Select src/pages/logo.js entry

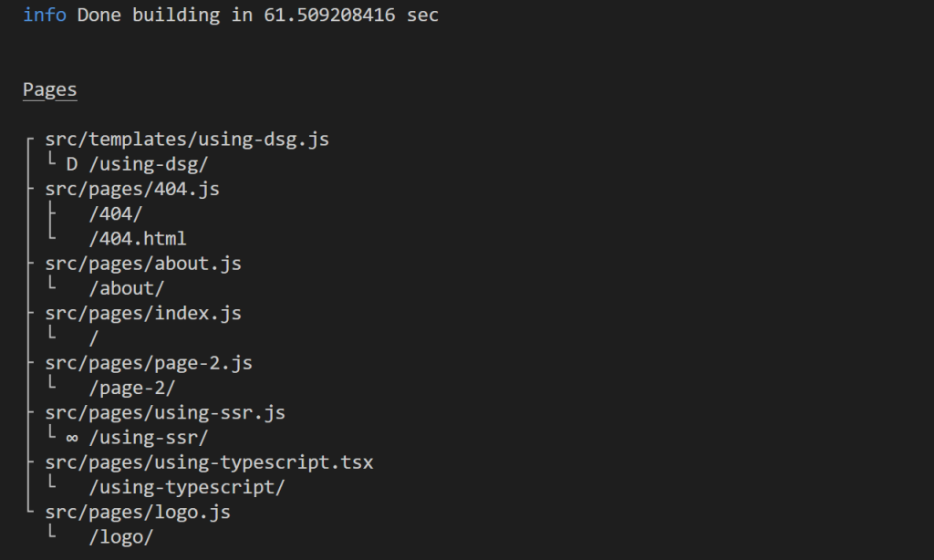pyautogui.click(x=138, y=513)
